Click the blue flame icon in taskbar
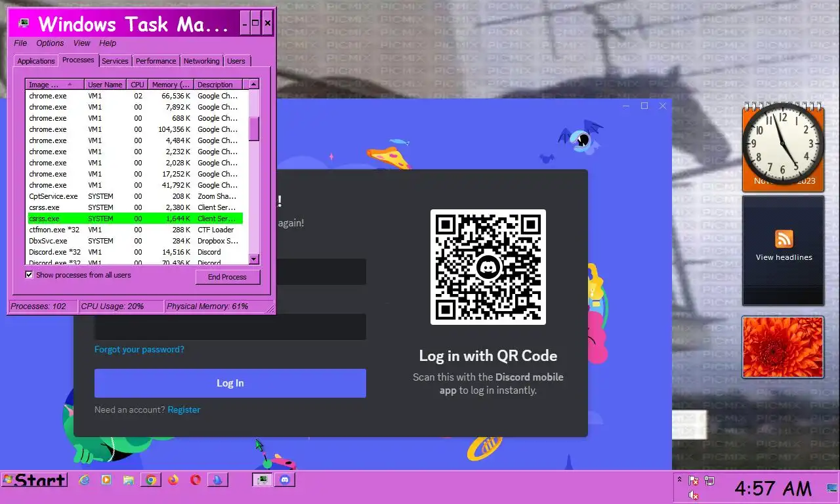Screen dimensions: 840x504 (x=217, y=480)
